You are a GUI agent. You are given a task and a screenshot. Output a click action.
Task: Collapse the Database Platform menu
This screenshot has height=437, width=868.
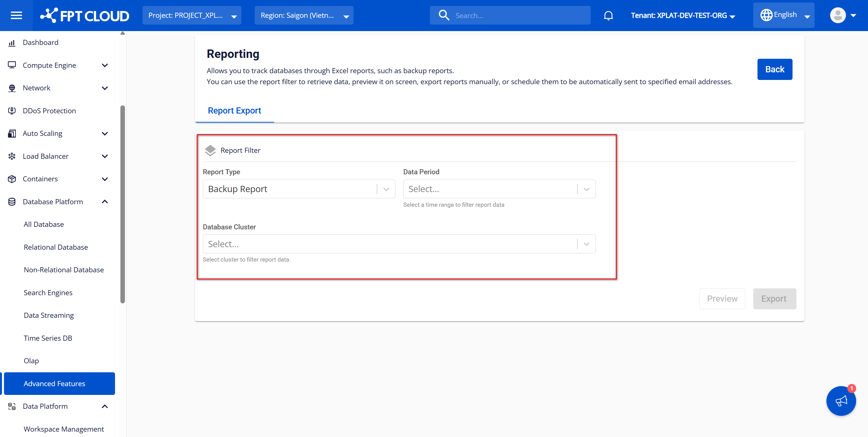tap(105, 202)
